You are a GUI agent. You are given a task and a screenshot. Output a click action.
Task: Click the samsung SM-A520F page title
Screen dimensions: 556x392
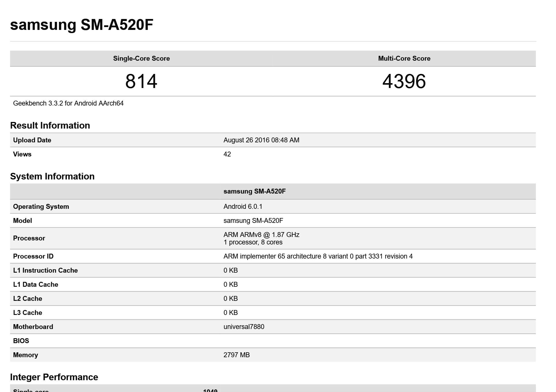(82, 25)
